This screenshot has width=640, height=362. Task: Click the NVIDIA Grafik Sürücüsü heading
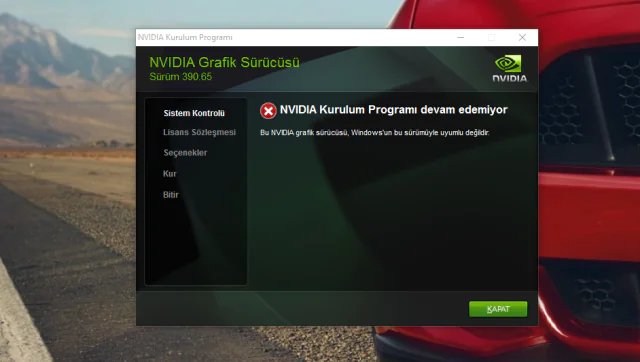(224, 62)
